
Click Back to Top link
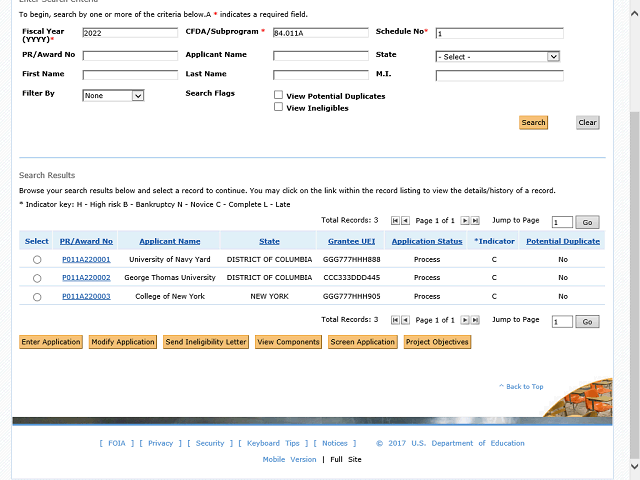click(x=521, y=387)
